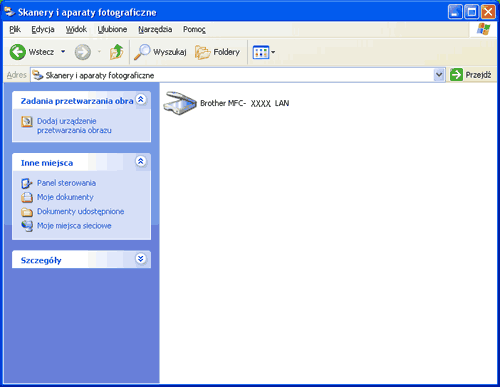Select the Brother MFC scanner icon

pos(180,103)
